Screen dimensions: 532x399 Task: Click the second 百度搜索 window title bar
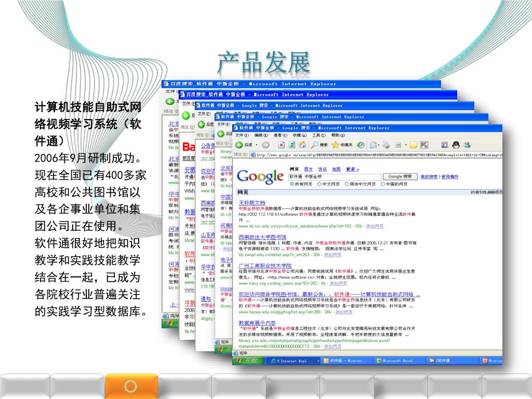click(318, 95)
